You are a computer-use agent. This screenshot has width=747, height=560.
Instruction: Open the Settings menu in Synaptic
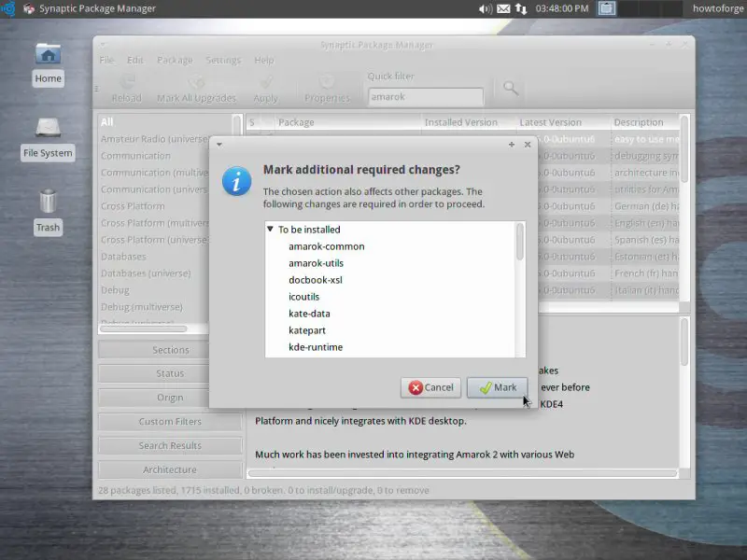coord(223,60)
